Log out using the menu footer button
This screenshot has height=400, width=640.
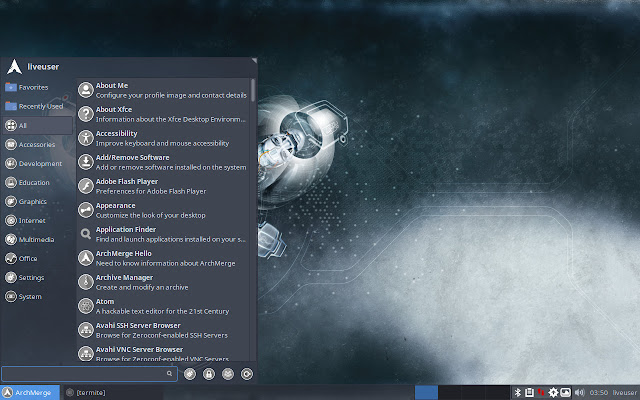tap(247, 373)
